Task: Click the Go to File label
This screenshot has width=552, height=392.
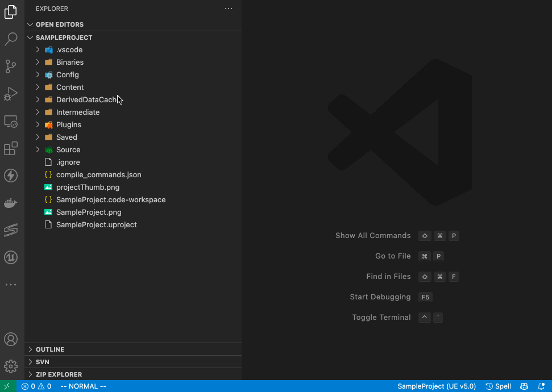Action: pos(393,256)
